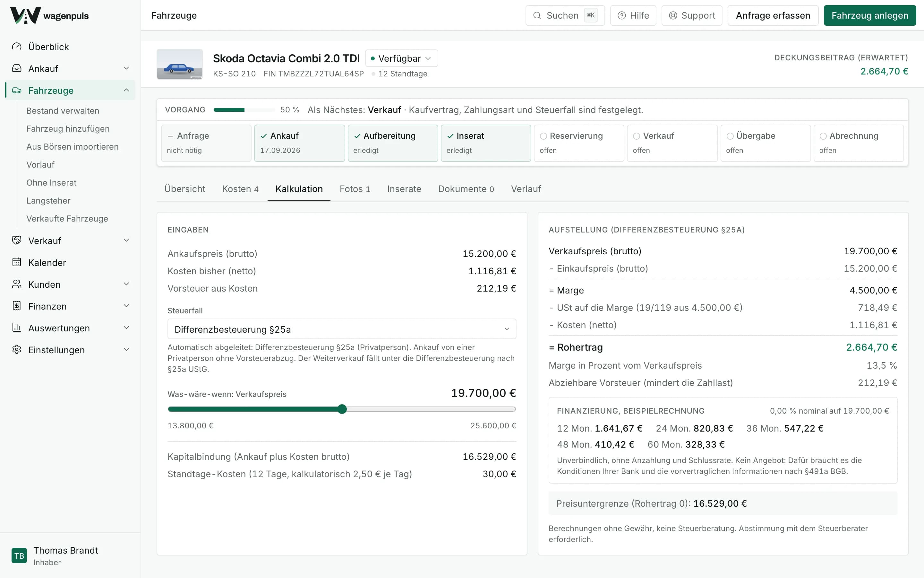Viewport: 924px width, 578px height.
Task: Click the Vorgang progress bar
Action: point(244,110)
